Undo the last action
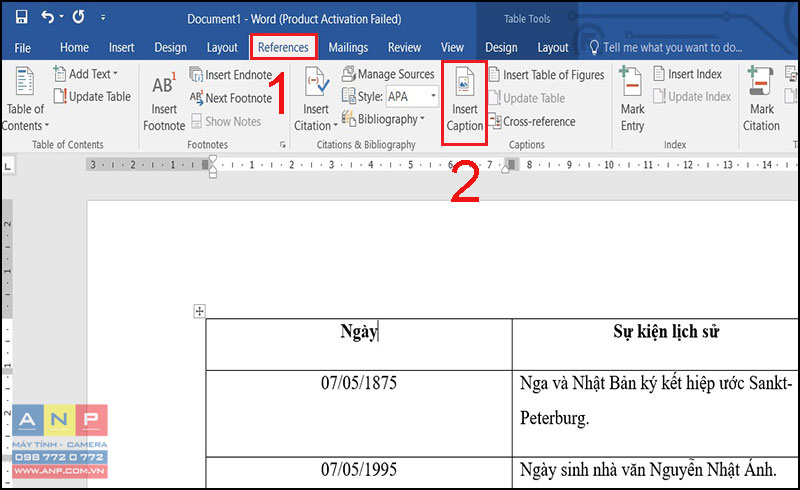The image size is (800, 490). coord(47,17)
